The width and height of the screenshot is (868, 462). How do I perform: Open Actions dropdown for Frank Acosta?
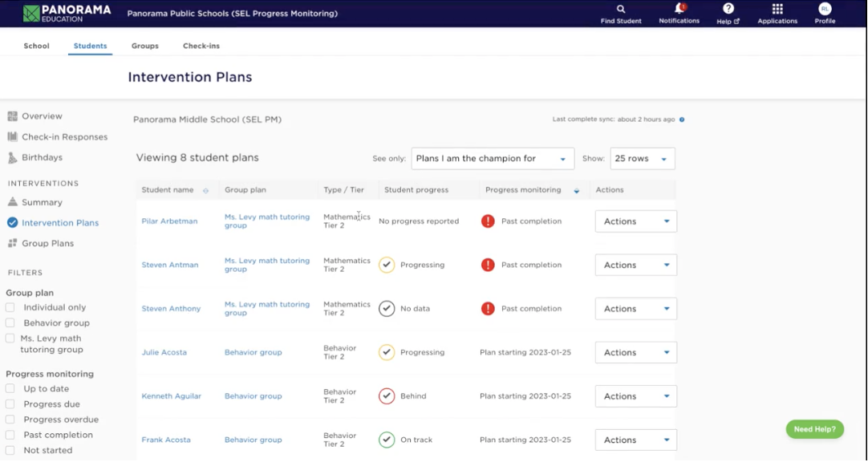(x=635, y=440)
